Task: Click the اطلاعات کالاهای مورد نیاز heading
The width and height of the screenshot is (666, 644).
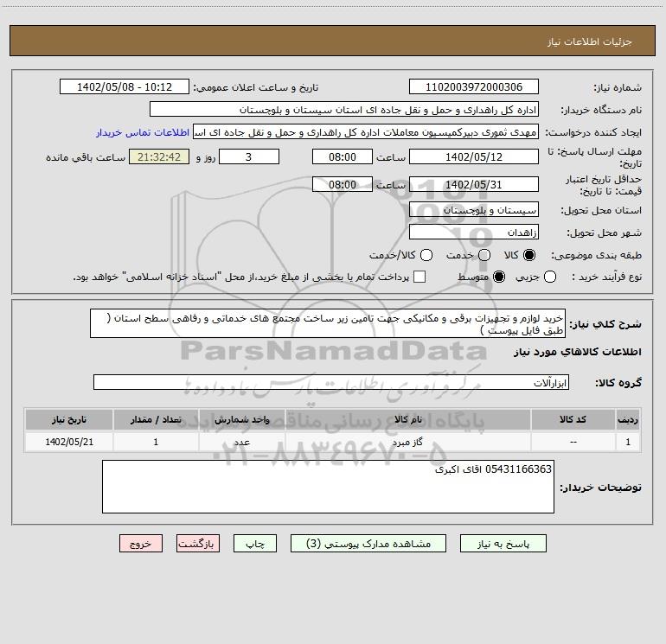Action: (x=577, y=352)
